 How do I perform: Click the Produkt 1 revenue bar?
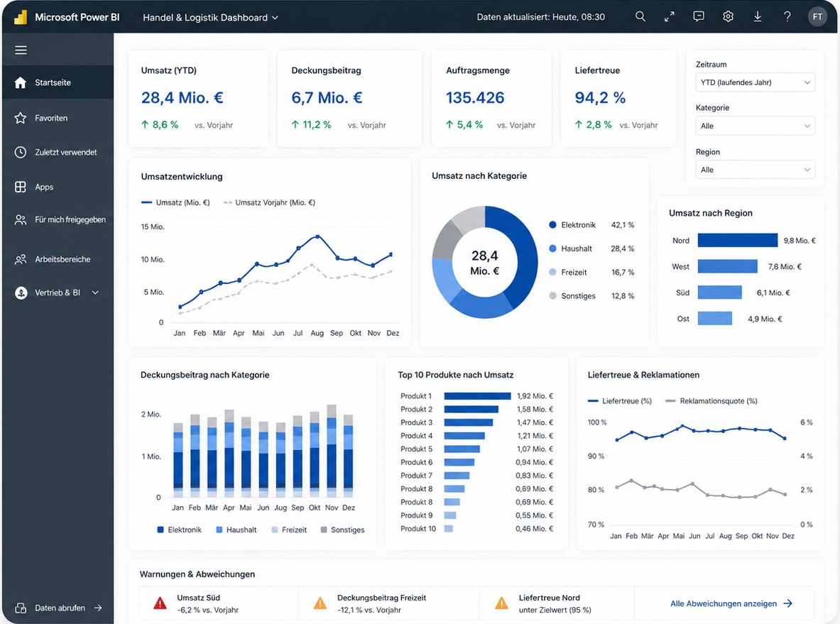[x=477, y=396]
